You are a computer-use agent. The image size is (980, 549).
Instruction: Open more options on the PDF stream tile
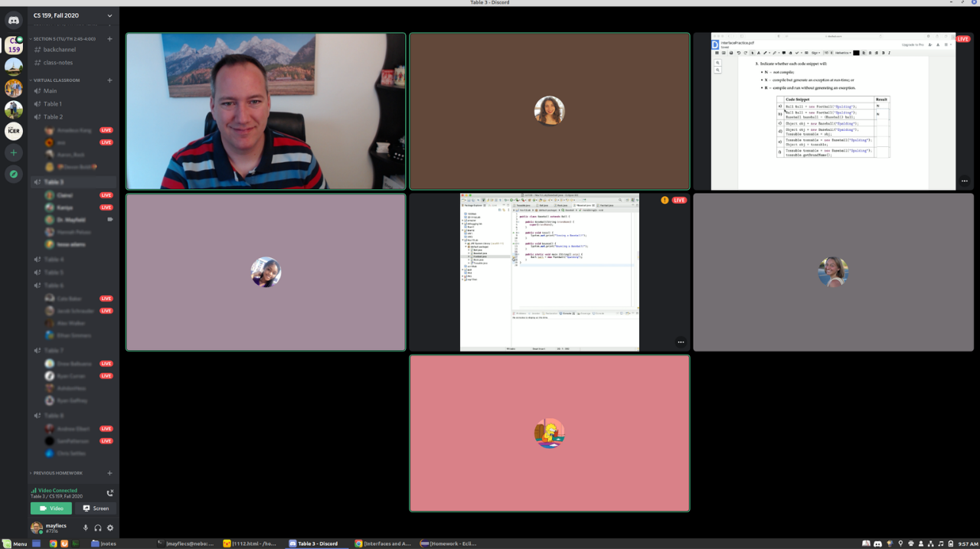coord(964,181)
